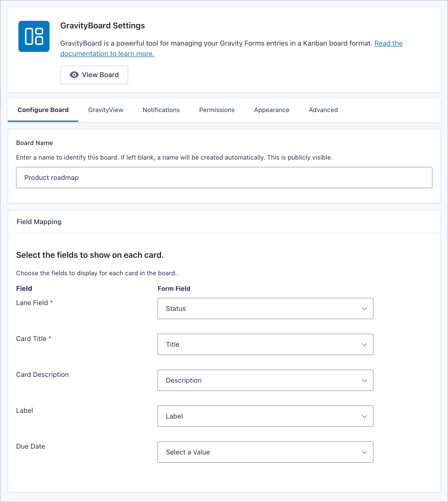
Task: Click the eye icon in View Board
Action: coord(74,75)
